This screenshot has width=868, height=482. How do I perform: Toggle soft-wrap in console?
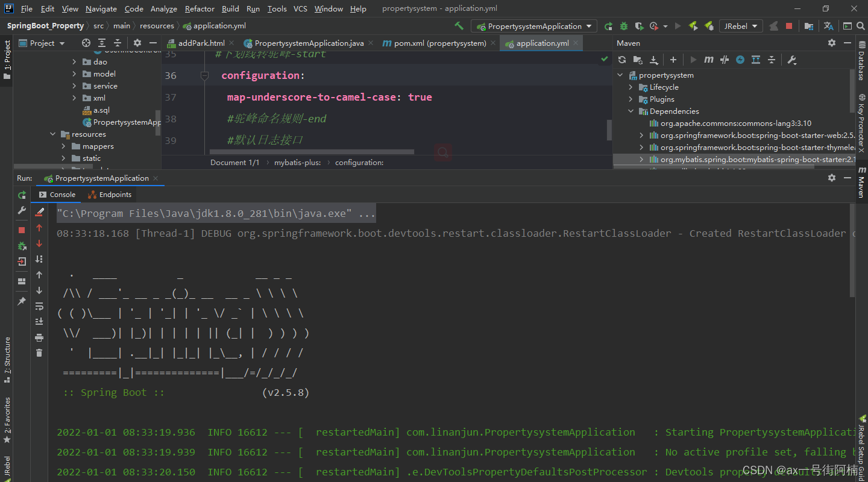39,306
